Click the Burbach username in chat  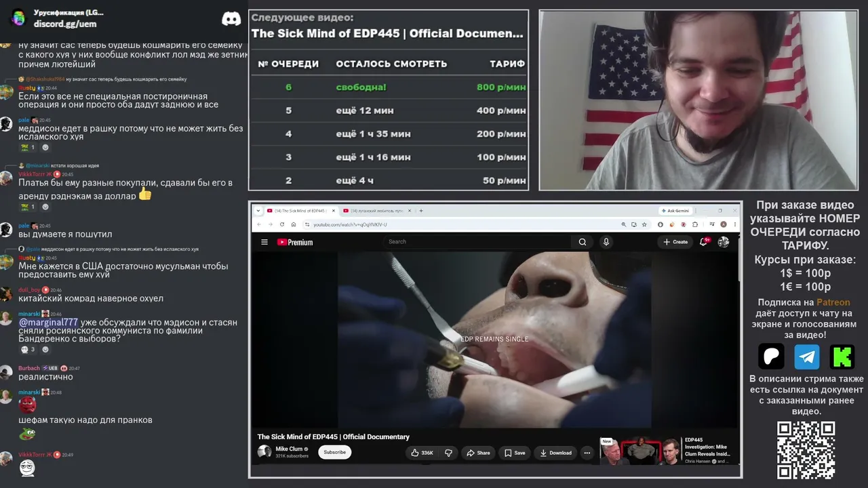coord(29,368)
